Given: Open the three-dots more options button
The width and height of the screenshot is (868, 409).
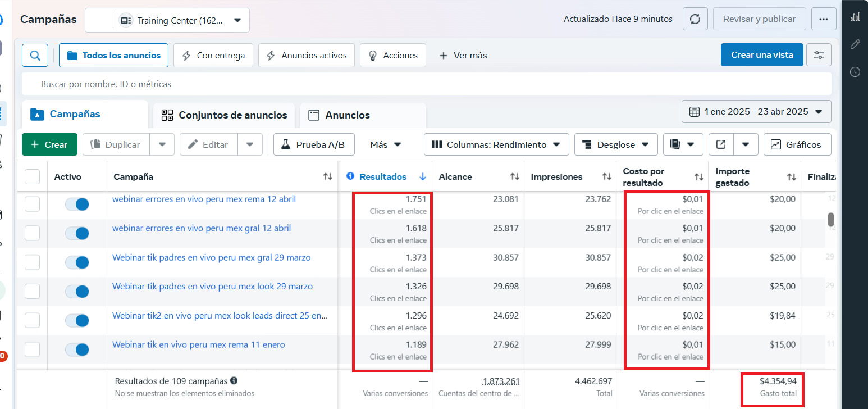Looking at the screenshot, I should (x=824, y=19).
